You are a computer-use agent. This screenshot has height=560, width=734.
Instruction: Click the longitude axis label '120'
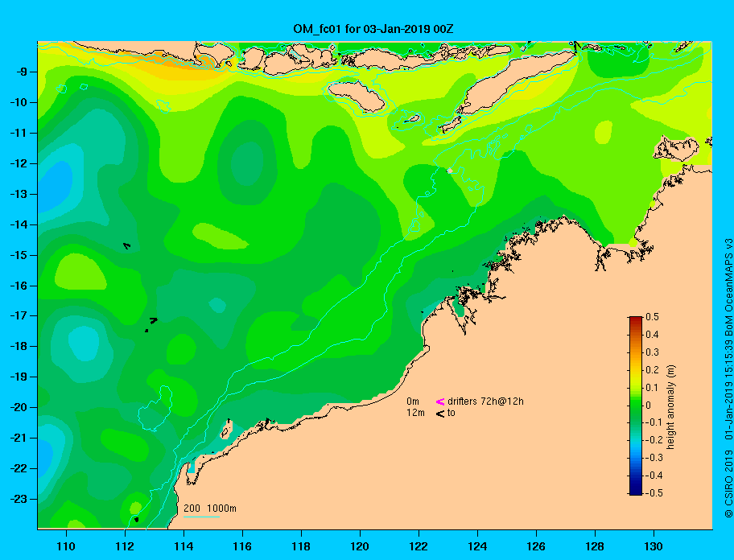click(360, 546)
